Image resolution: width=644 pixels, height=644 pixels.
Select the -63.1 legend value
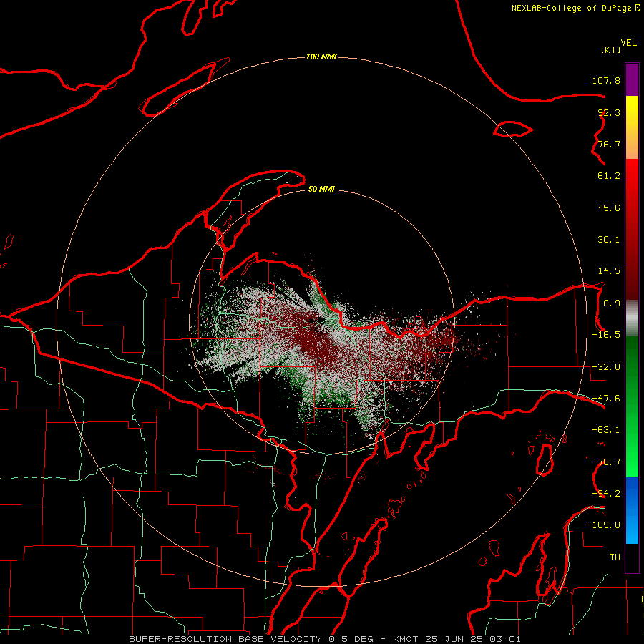click(x=606, y=430)
